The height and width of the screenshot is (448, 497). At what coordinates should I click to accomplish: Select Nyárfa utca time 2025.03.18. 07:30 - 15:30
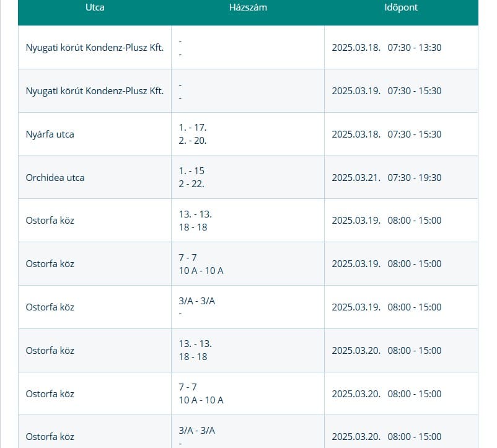[x=386, y=134]
